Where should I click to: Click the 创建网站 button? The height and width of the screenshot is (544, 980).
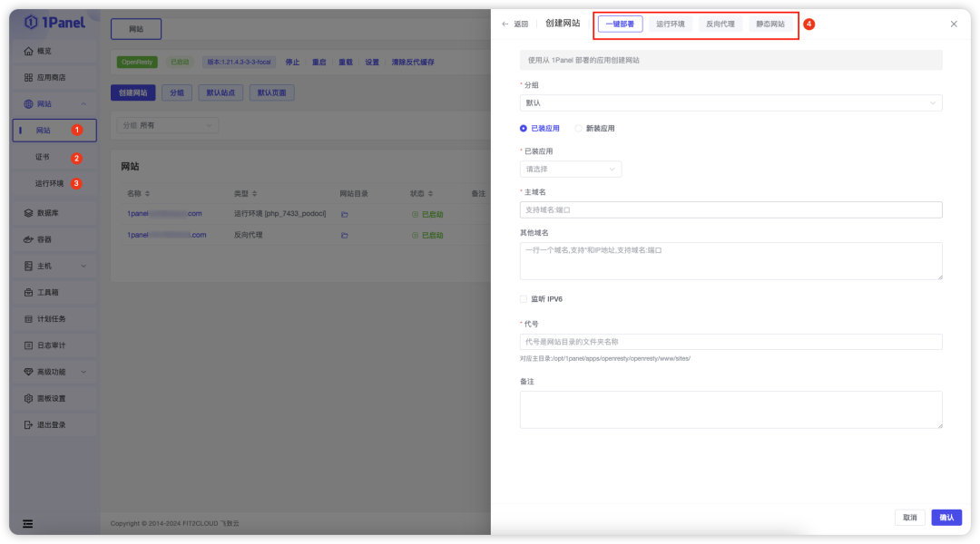point(134,92)
